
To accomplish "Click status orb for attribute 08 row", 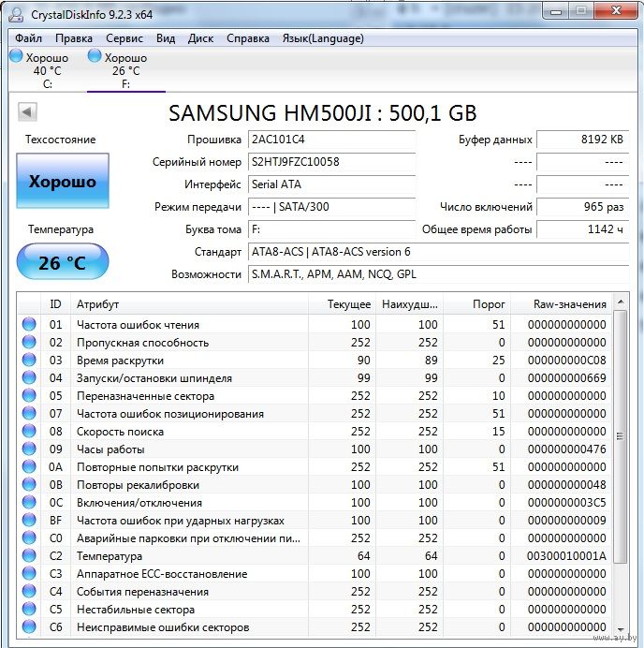I will 29,431.
